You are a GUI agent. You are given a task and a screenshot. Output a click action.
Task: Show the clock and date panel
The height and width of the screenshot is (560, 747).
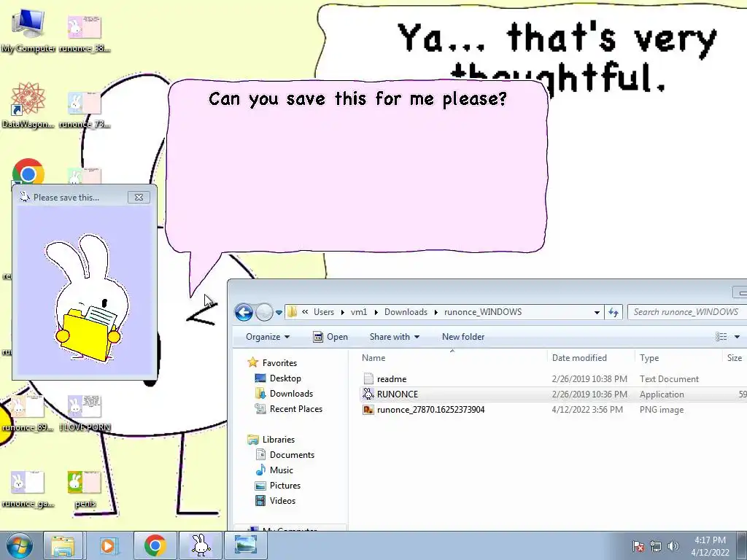710,546
